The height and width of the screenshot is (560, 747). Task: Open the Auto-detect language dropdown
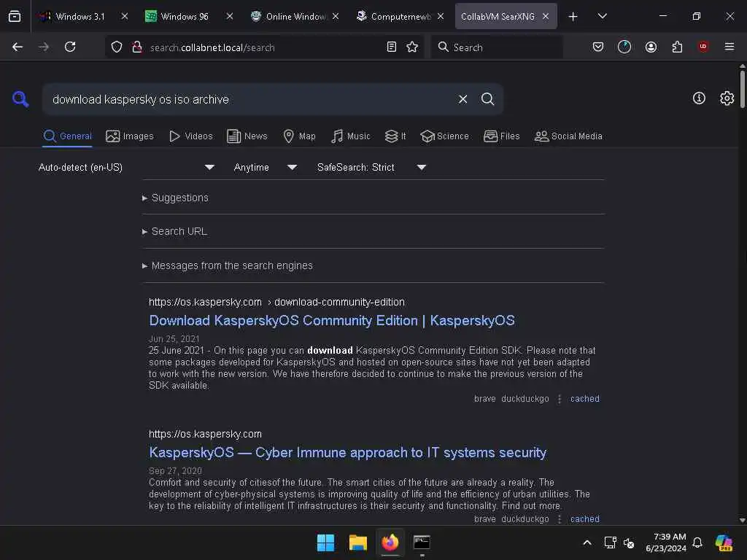pos(127,168)
